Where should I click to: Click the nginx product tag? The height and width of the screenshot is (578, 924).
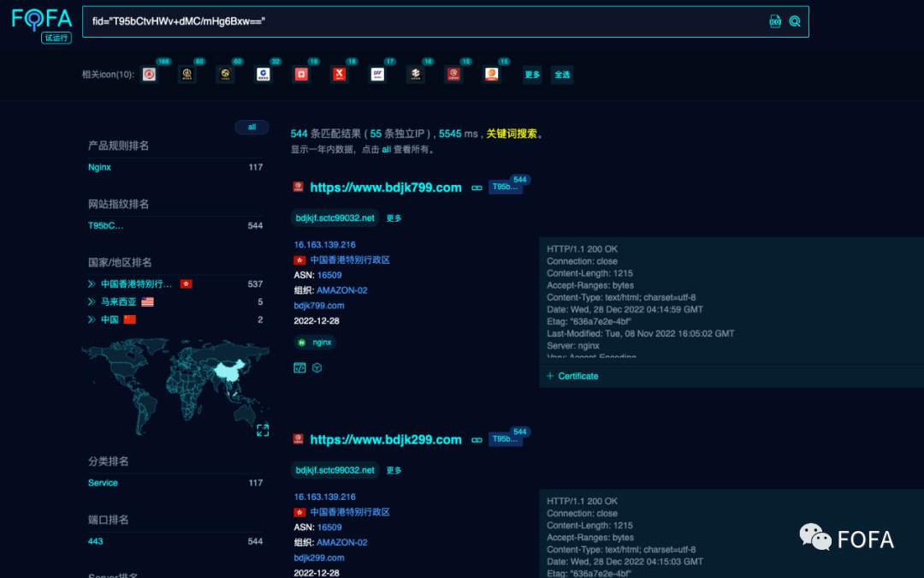click(315, 342)
